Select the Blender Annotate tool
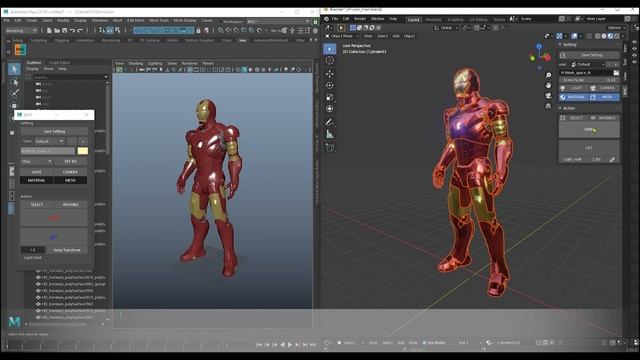The height and width of the screenshot is (360, 640). click(x=330, y=122)
